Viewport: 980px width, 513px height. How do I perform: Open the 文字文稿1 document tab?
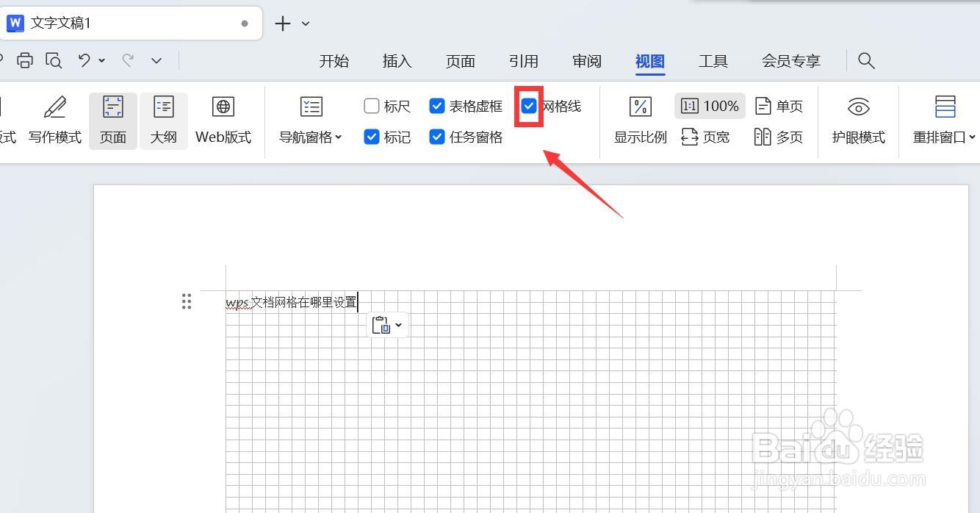pos(131,24)
